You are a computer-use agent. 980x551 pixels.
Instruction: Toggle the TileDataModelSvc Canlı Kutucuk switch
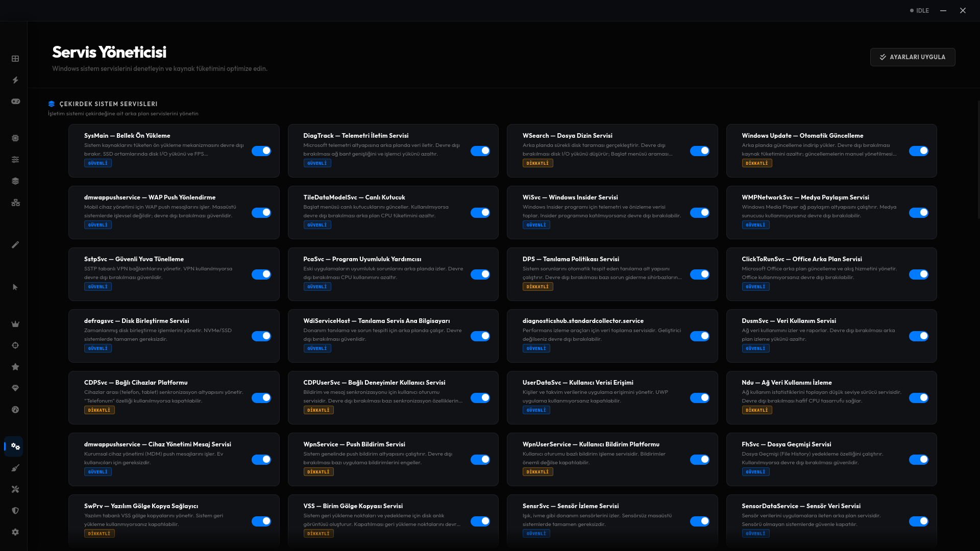coord(480,213)
